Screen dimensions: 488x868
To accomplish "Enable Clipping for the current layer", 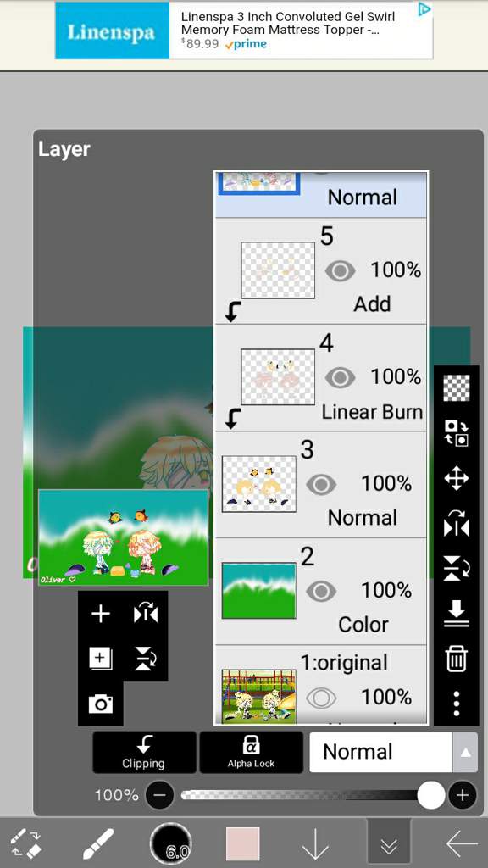I will pyautogui.click(x=144, y=752).
